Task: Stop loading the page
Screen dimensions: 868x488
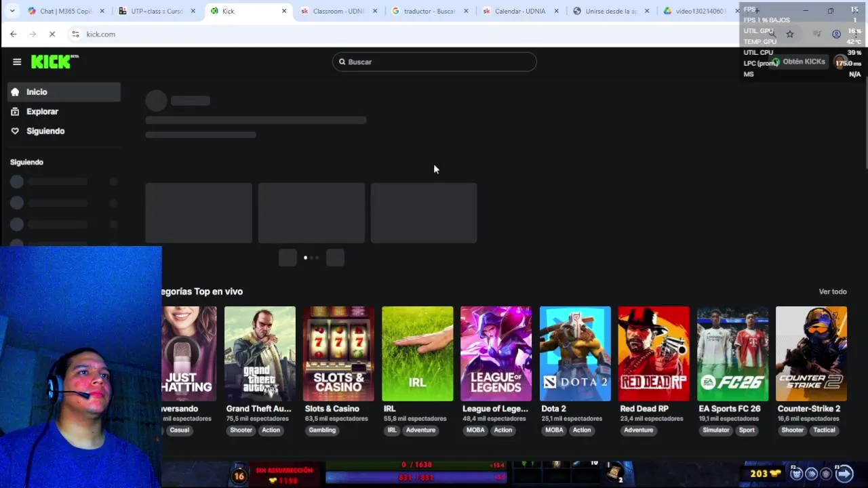Action: coord(52,34)
